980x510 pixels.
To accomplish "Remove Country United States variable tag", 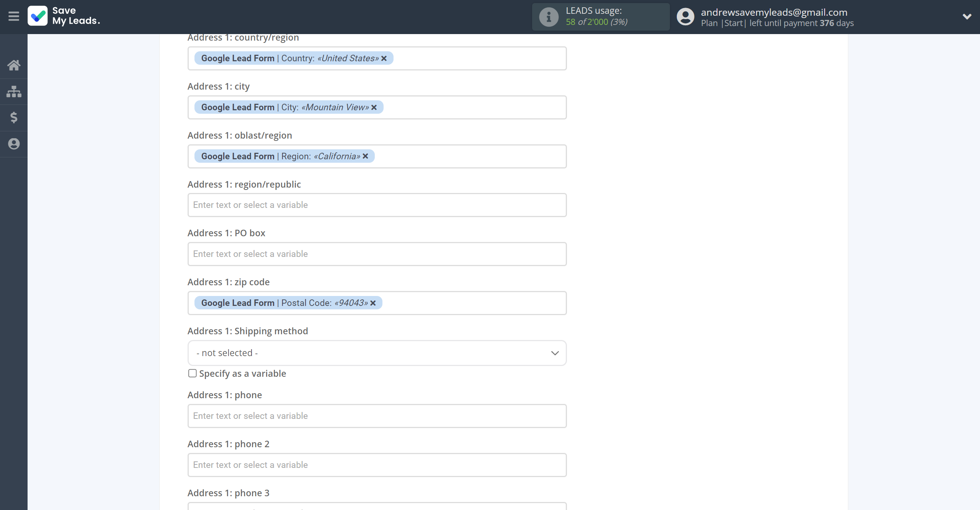I will [x=384, y=58].
